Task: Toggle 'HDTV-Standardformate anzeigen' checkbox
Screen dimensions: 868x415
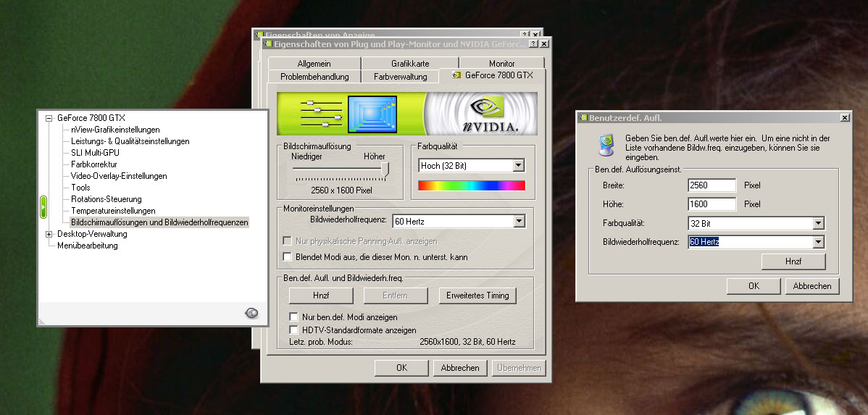Action: (x=293, y=330)
